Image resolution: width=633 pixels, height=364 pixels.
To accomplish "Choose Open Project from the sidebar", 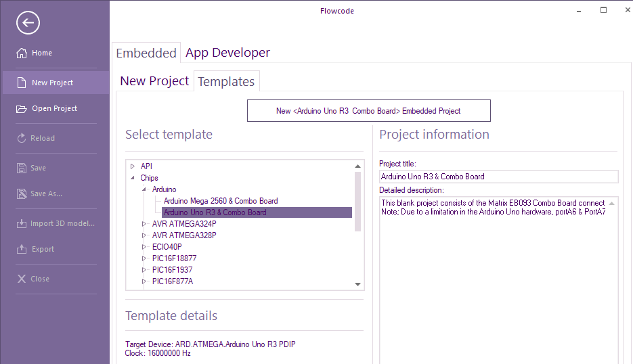I will [x=56, y=108].
